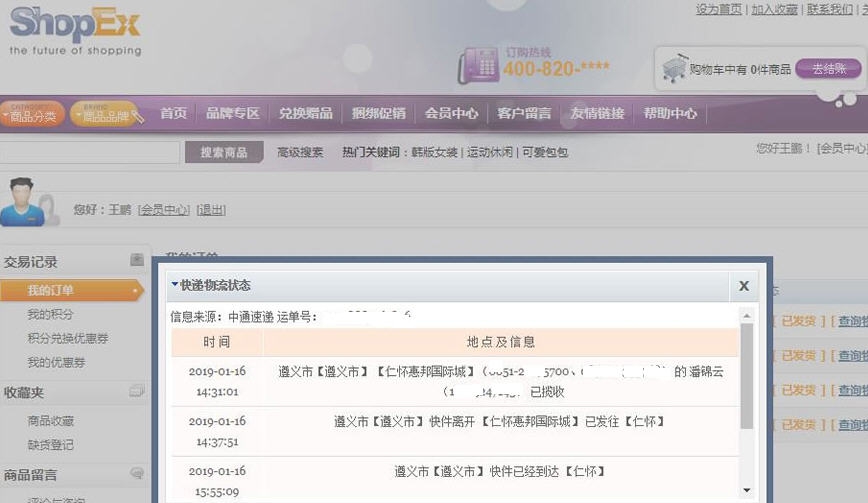Select hot keyword 韩版女装
868x503 pixels.
435,152
